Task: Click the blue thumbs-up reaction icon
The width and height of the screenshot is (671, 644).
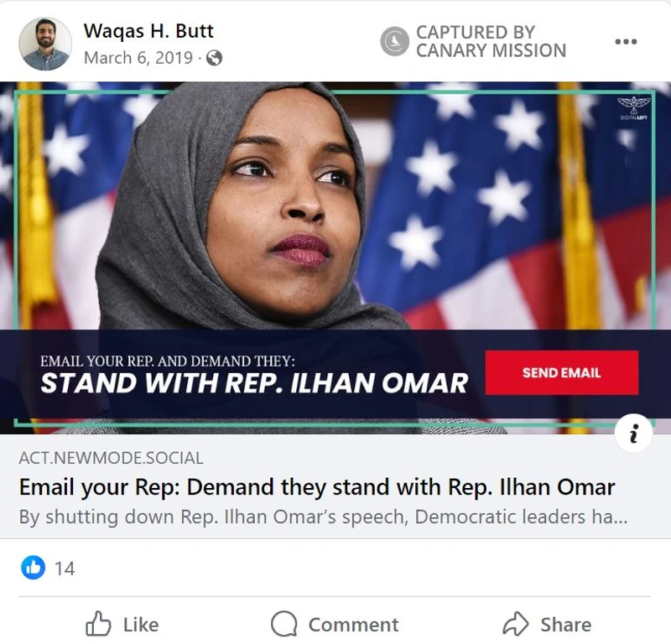Action: (33, 568)
